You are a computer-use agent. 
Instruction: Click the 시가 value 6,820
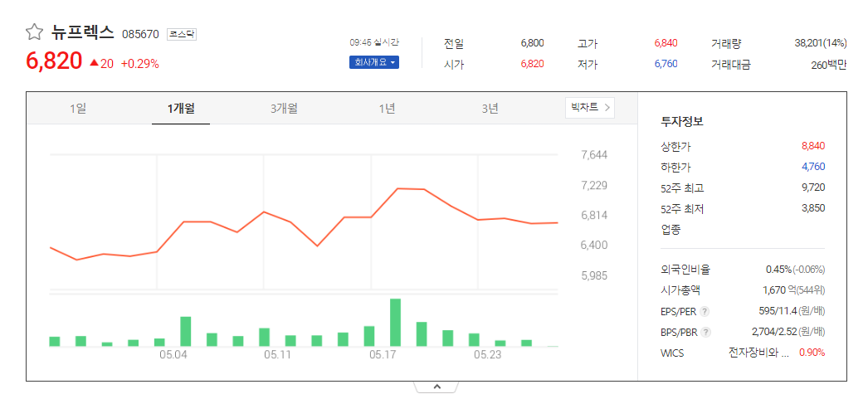pyautogui.click(x=533, y=64)
